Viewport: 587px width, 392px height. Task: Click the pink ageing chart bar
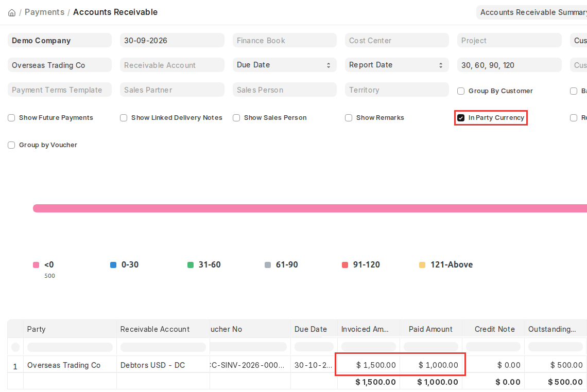tap(310, 208)
